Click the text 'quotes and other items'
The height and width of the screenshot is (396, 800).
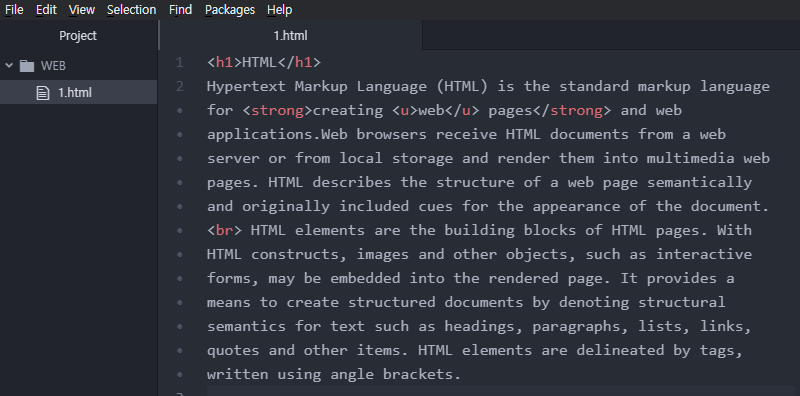point(308,350)
